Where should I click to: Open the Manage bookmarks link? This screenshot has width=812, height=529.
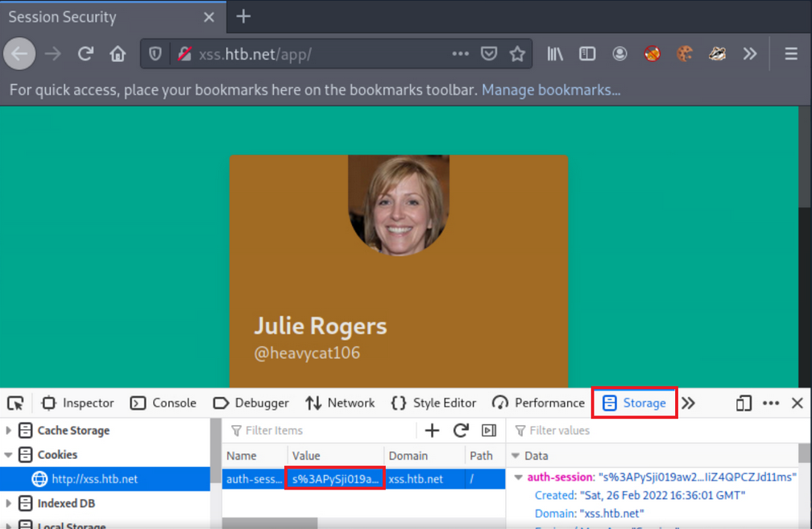tap(550, 90)
